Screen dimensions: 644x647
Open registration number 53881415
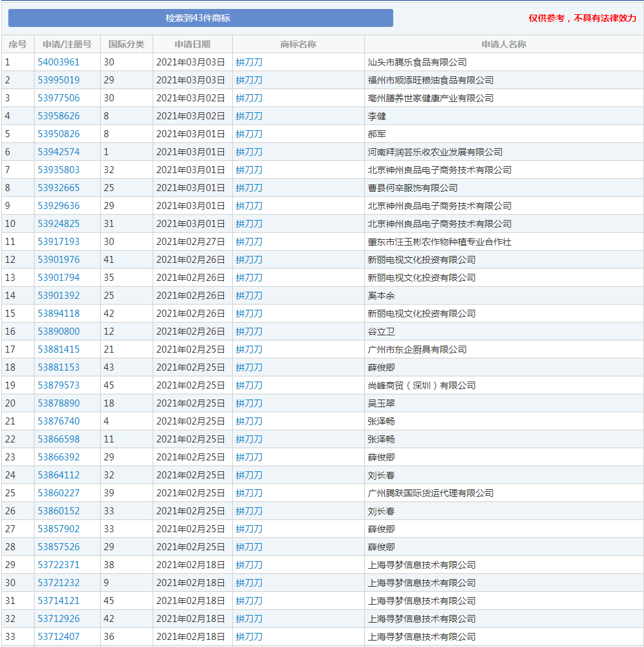58,349
